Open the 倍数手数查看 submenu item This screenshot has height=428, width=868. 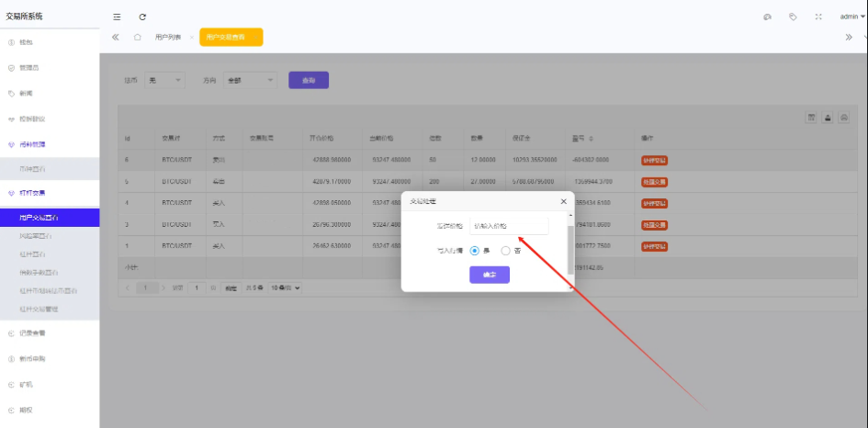point(50,273)
